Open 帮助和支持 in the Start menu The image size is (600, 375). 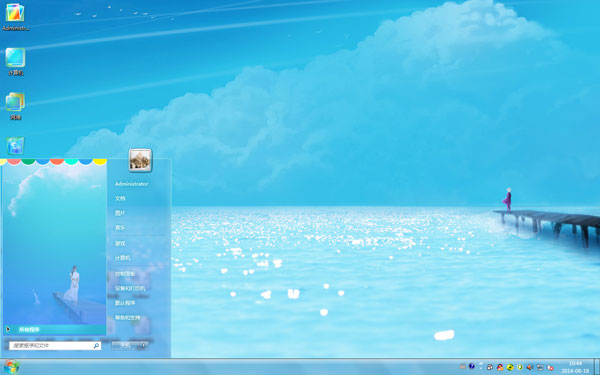click(127, 317)
